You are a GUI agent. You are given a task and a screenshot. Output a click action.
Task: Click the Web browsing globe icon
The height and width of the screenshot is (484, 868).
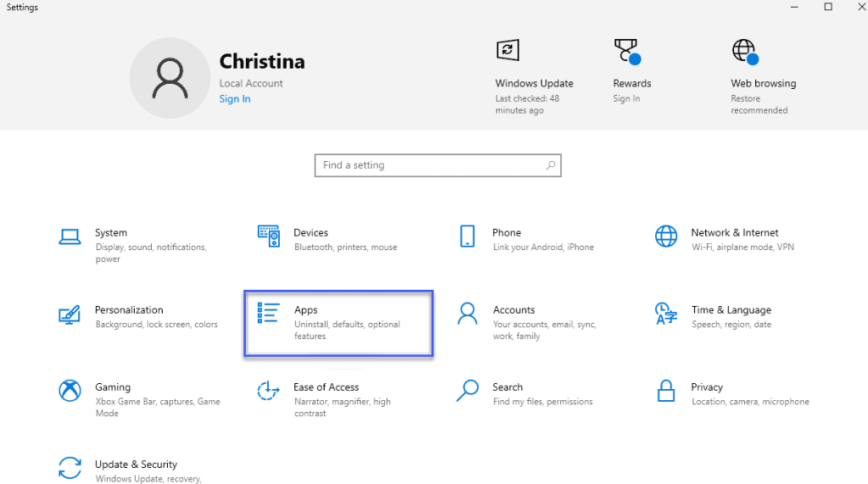(745, 52)
